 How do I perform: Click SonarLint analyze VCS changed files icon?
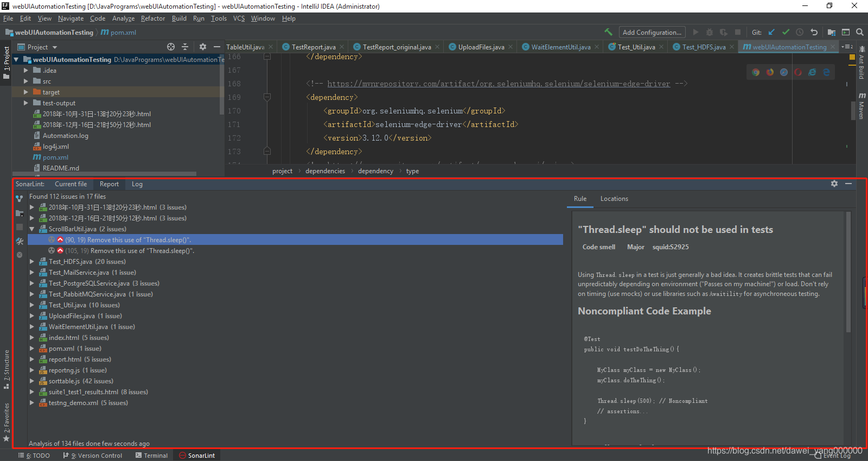click(20, 199)
